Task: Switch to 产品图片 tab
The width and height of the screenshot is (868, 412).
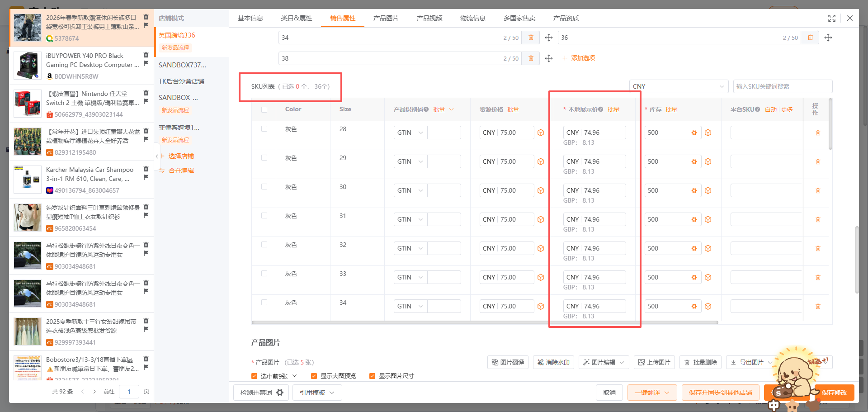Action: coord(386,18)
